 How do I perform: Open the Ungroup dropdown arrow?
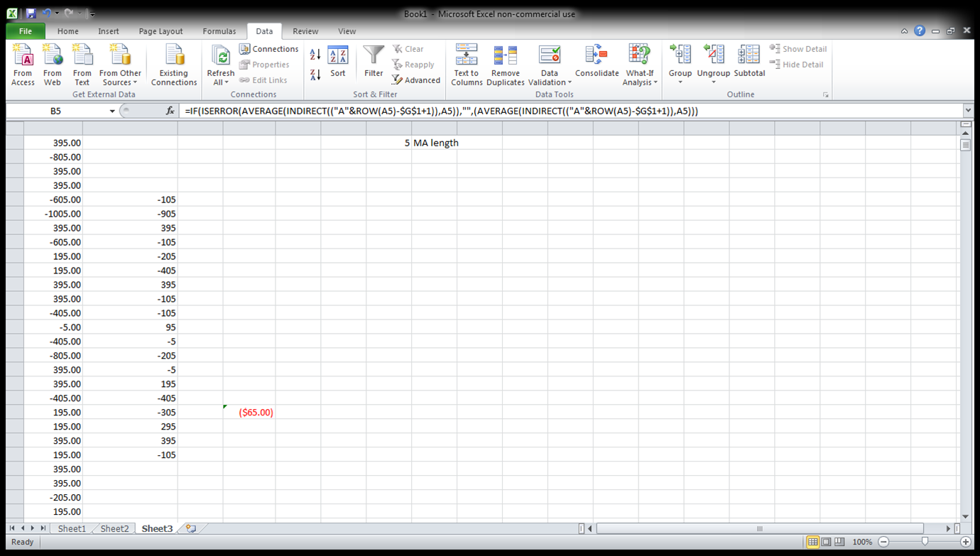[714, 82]
